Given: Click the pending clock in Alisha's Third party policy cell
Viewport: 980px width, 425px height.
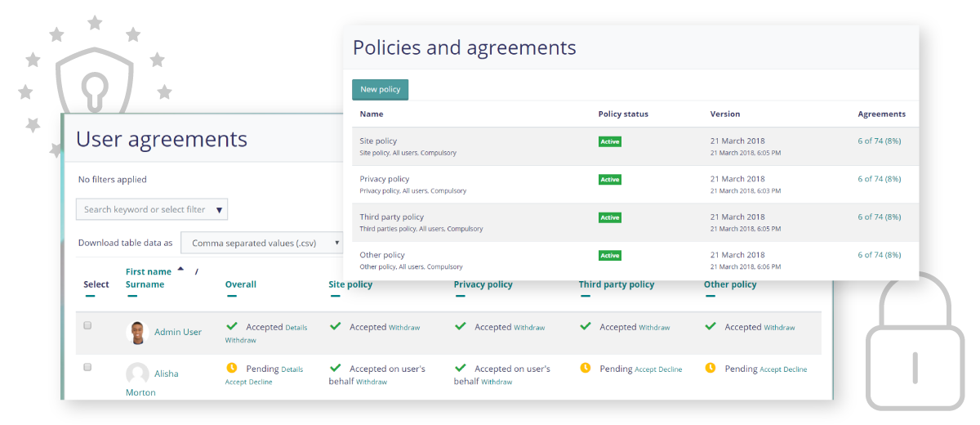Looking at the screenshot, I should (585, 368).
